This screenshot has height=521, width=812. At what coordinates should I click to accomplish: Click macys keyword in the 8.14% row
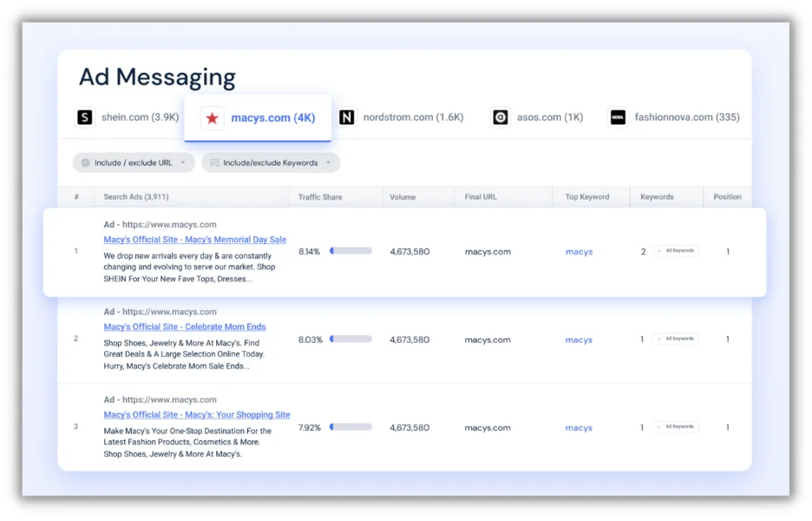(579, 252)
